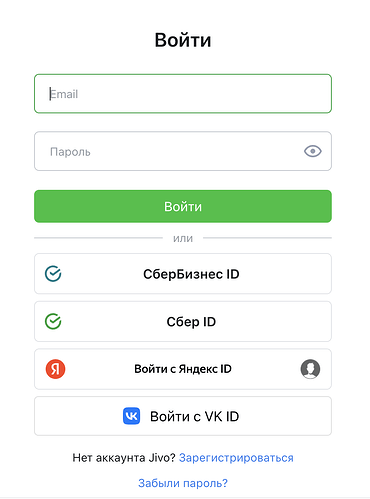
Task: Click the Пароль placeholder text
Action: point(70,152)
